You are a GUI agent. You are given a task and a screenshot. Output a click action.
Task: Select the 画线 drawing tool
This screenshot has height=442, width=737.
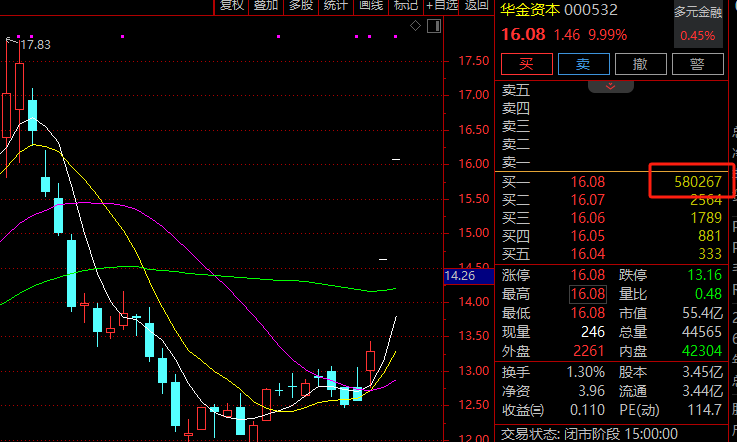371,6
